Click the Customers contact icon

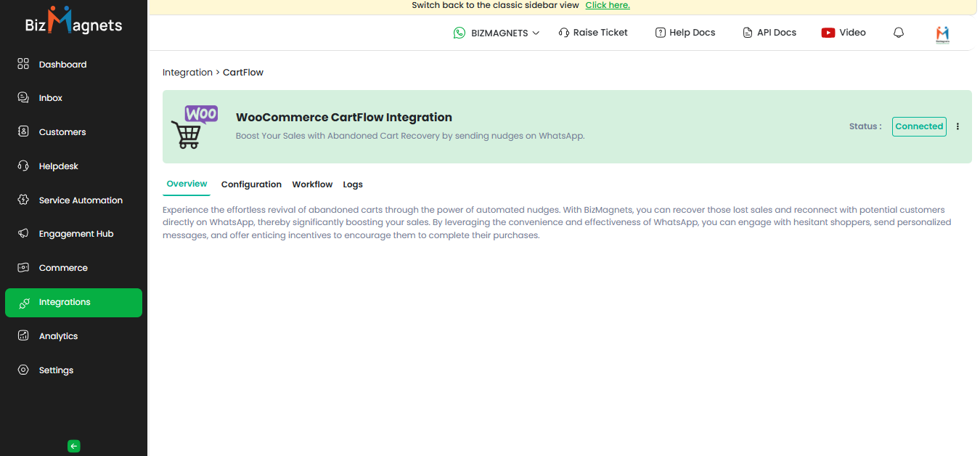pyautogui.click(x=23, y=132)
